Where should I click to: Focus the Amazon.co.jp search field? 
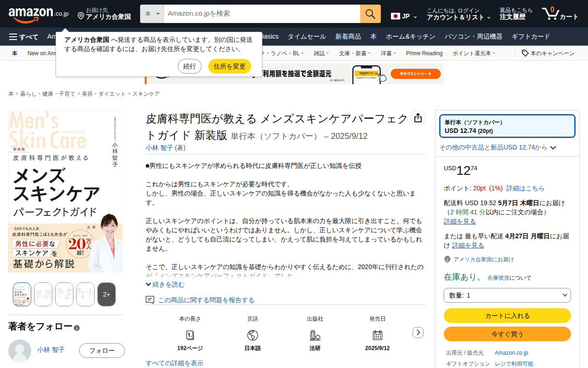pyautogui.click(x=262, y=14)
